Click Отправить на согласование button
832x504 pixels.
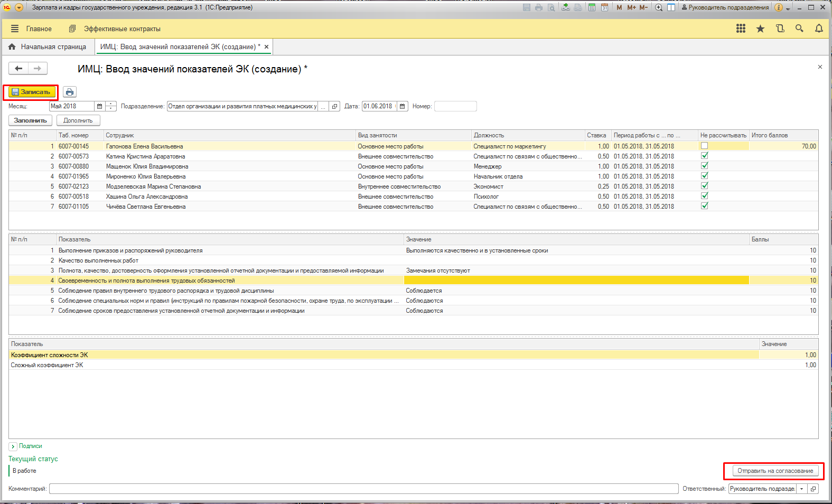point(775,471)
